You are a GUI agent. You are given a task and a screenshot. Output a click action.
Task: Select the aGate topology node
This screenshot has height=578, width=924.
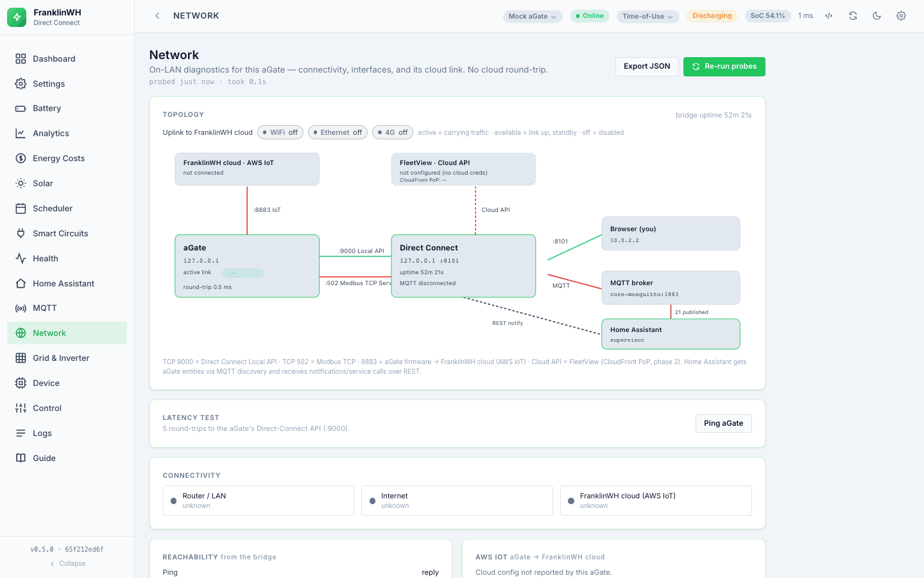pyautogui.click(x=247, y=266)
